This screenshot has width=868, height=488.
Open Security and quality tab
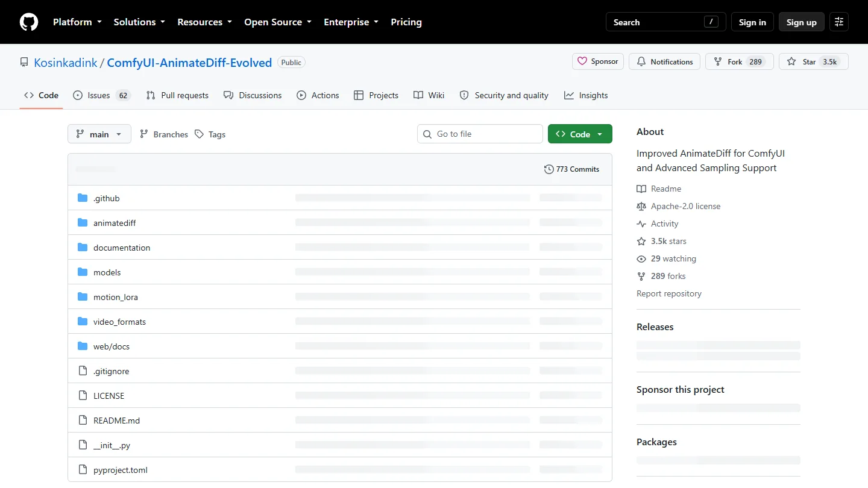point(504,95)
